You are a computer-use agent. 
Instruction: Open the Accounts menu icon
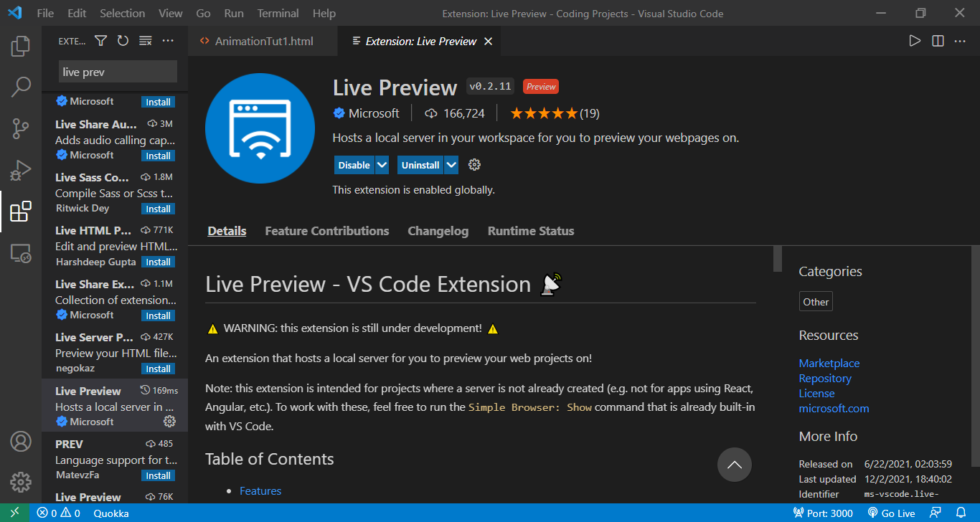coord(21,440)
